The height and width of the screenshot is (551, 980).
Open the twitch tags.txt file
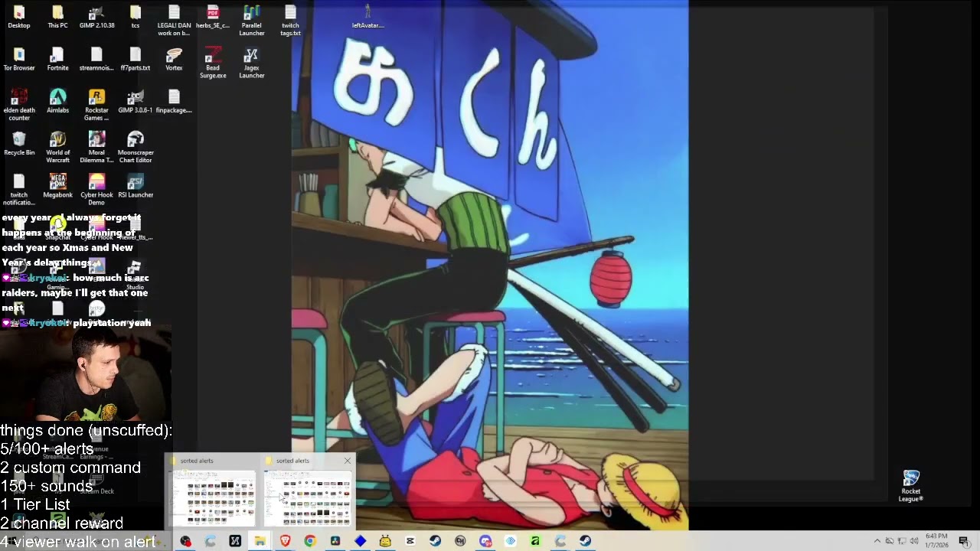coord(290,21)
